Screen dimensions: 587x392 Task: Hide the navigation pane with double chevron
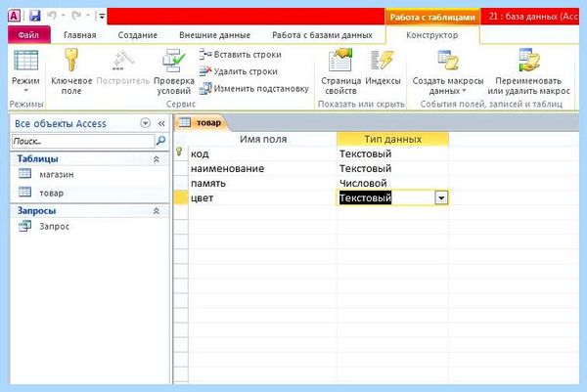click(161, 123)
